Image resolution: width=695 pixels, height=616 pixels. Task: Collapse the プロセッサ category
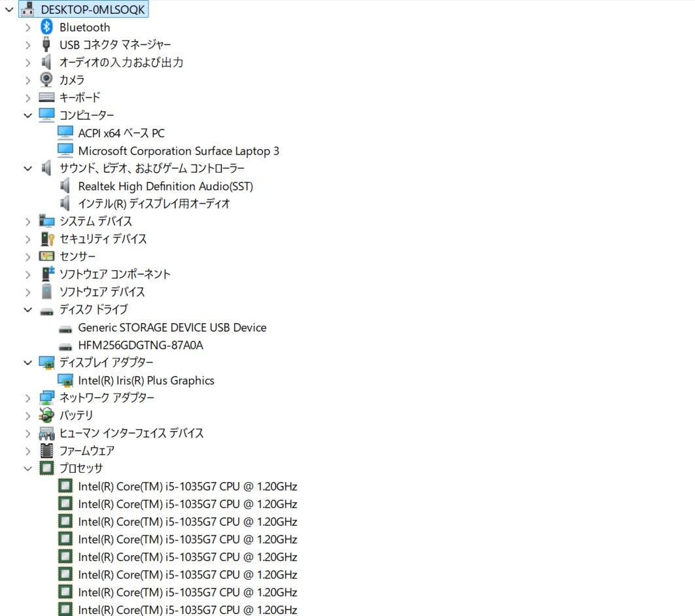[x=28, y=468]
